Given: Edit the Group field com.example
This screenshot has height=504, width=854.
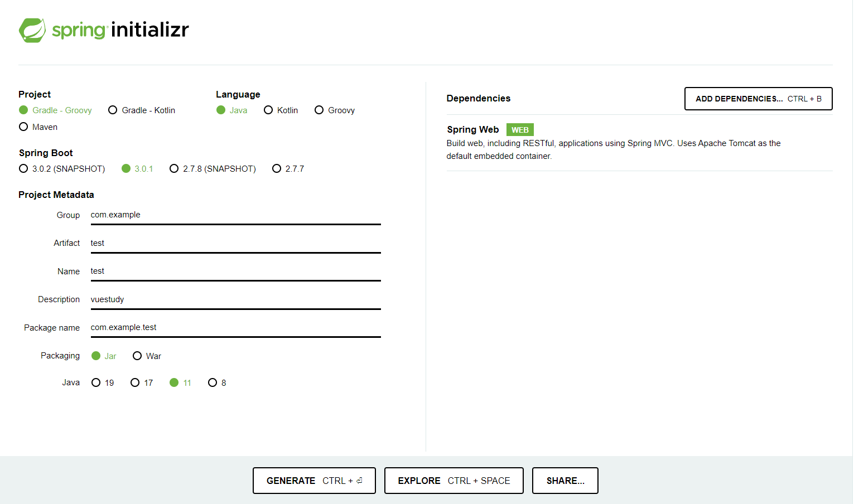Looking at the screenshot, I should [x=235, y=215].
